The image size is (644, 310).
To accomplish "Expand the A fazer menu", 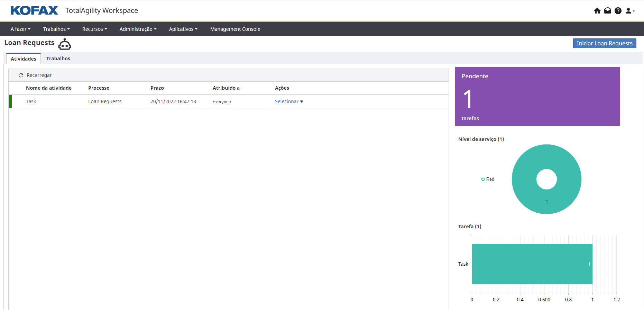I will (20, 29).
